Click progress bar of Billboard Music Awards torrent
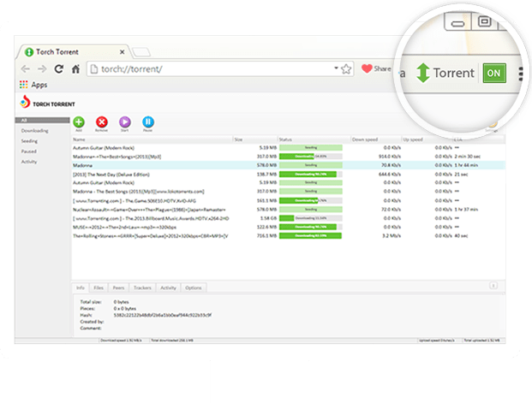 (311, 218)
